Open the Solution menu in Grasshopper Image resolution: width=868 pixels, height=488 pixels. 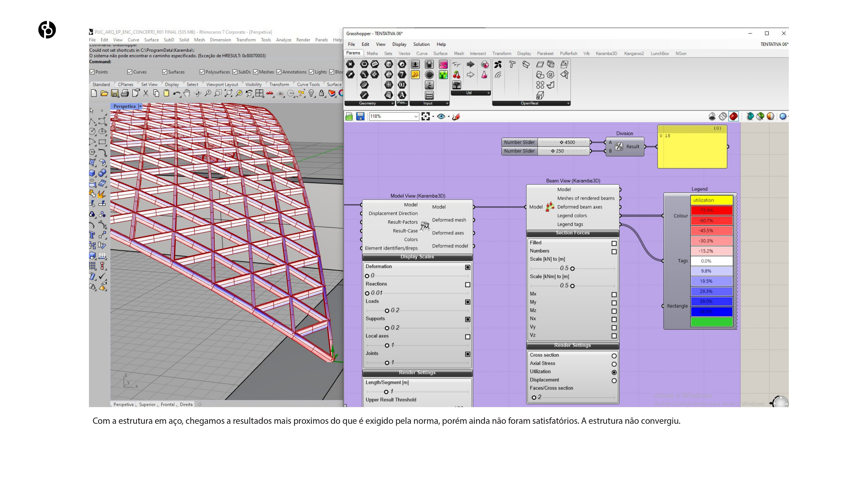[421, 44]
